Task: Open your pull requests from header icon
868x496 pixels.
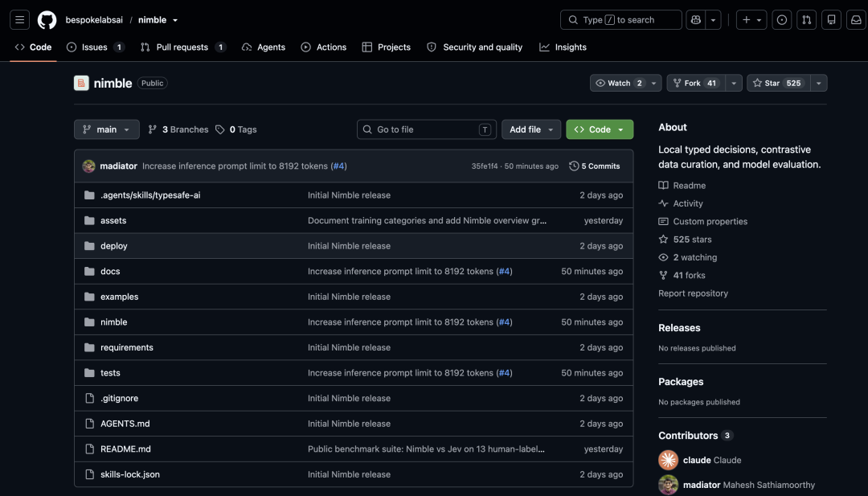Action: [807, 20]
